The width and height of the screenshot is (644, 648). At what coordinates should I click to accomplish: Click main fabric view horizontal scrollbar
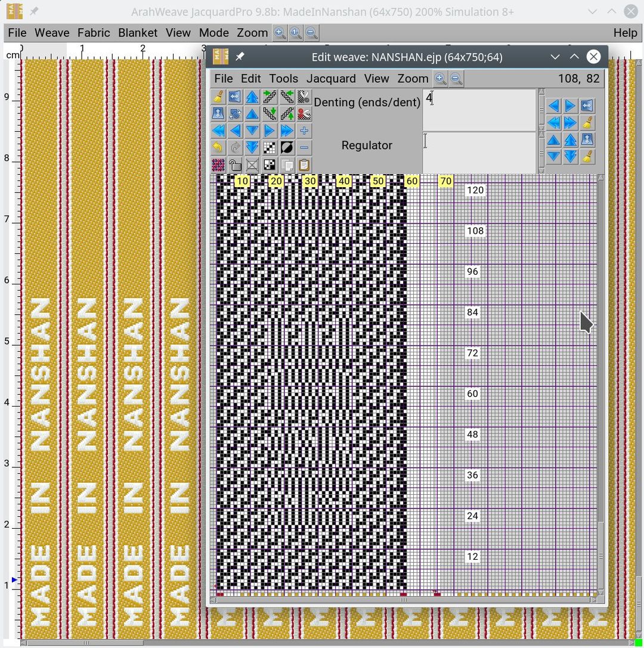(327, 643)
